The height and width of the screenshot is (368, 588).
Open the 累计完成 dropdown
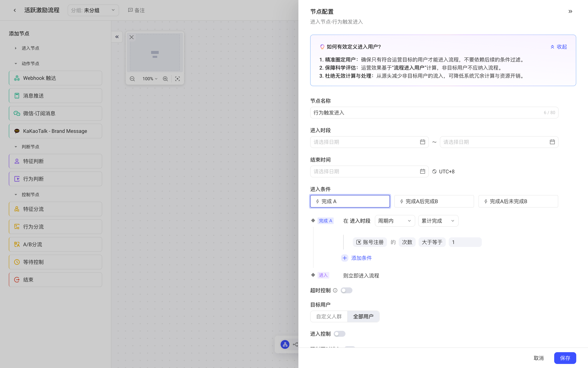(x=438, y=221)
